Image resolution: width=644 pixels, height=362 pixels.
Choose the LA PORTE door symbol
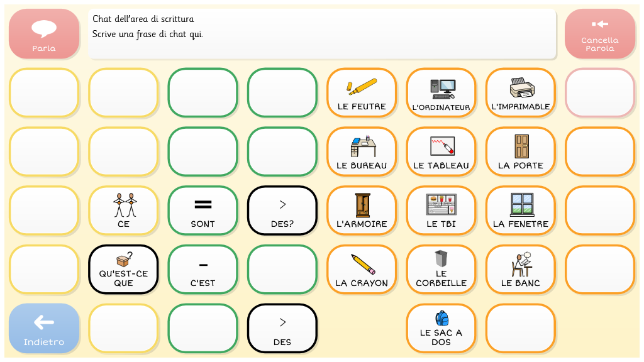[x=520, y=151]
